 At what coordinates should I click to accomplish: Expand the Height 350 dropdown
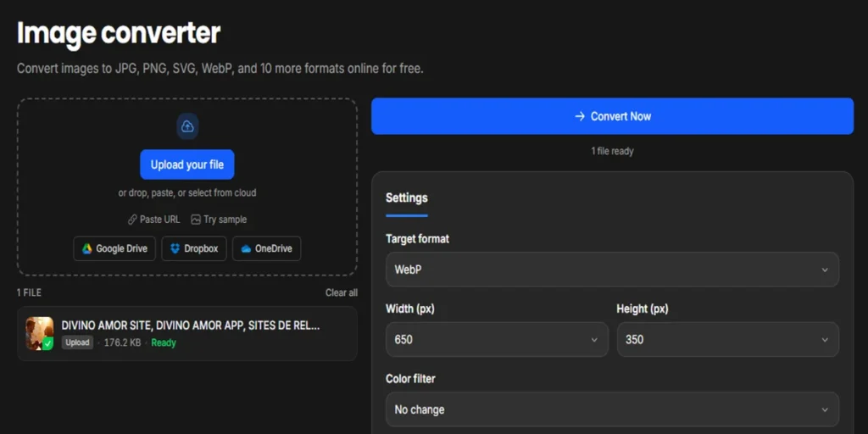[727, 339]
